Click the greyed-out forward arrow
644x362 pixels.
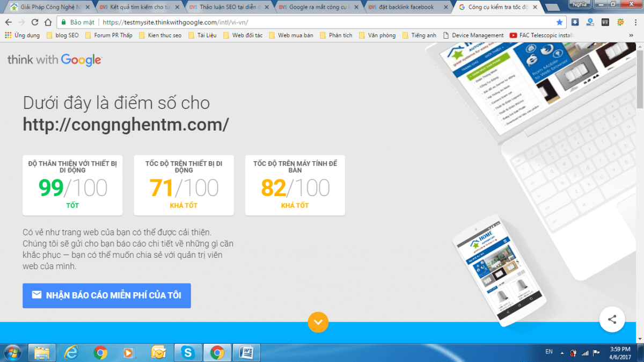click(x=21, y=23)
